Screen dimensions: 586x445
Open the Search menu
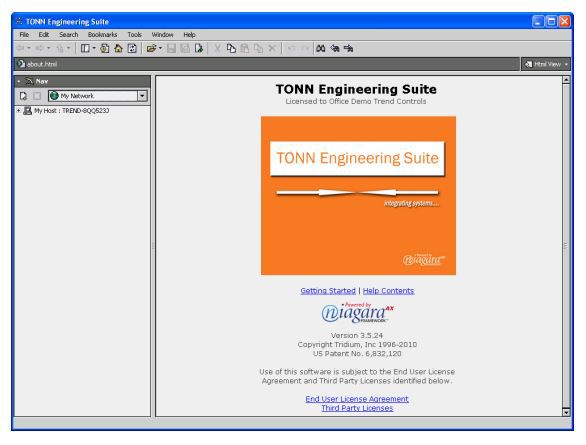click(69, 35)
